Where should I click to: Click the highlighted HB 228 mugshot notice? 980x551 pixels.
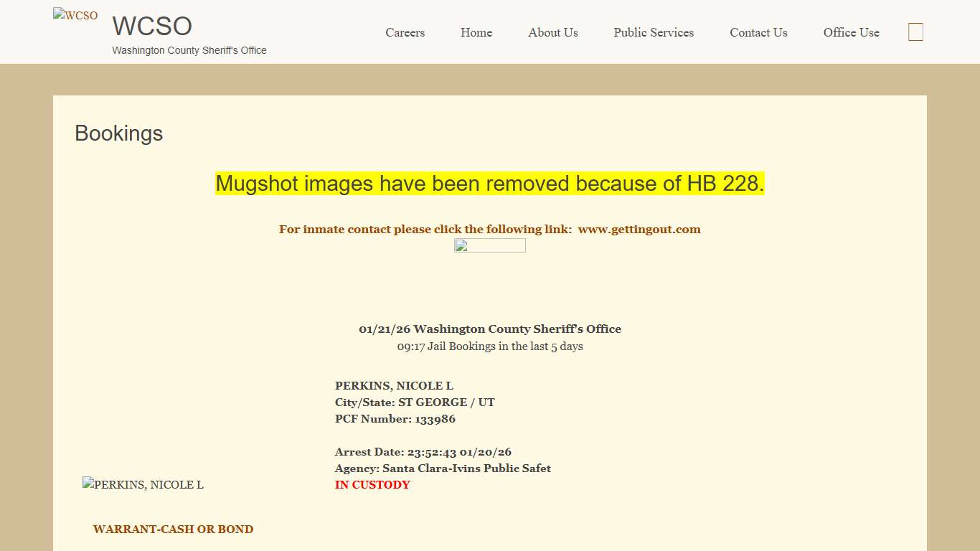[489, 184]
